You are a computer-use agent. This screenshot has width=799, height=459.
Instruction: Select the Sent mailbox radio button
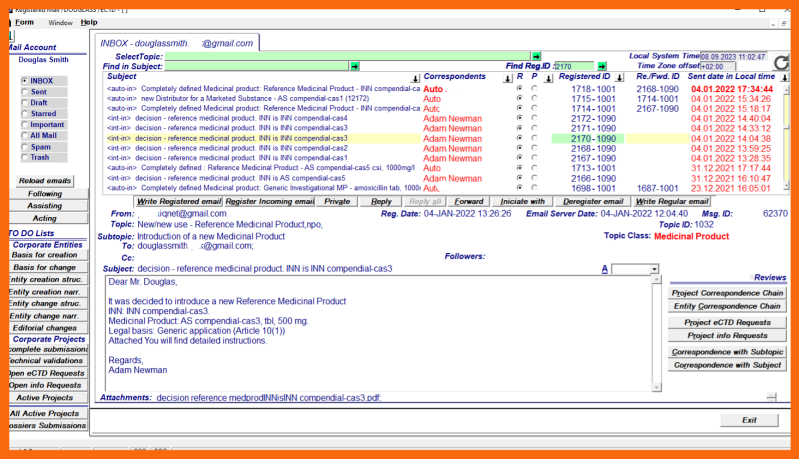point(24,91)
